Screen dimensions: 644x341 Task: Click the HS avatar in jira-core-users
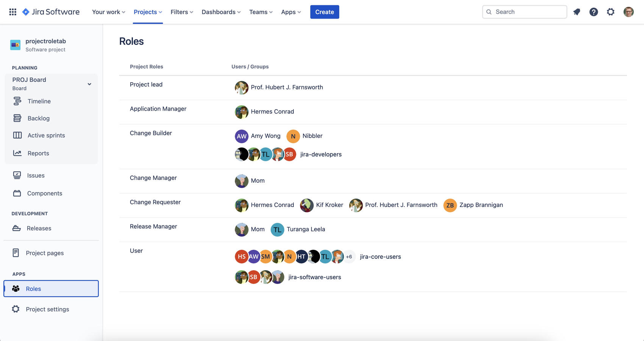click(242, 257)
